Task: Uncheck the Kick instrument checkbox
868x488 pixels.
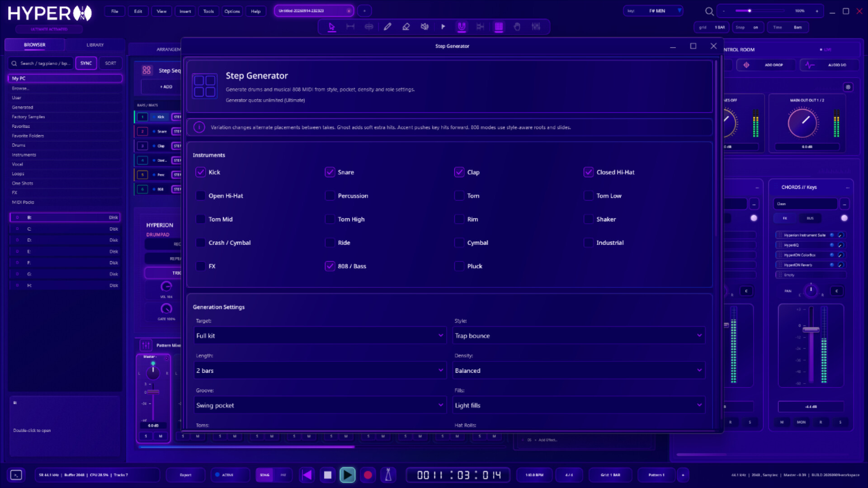Action: (x=201, y=172)
